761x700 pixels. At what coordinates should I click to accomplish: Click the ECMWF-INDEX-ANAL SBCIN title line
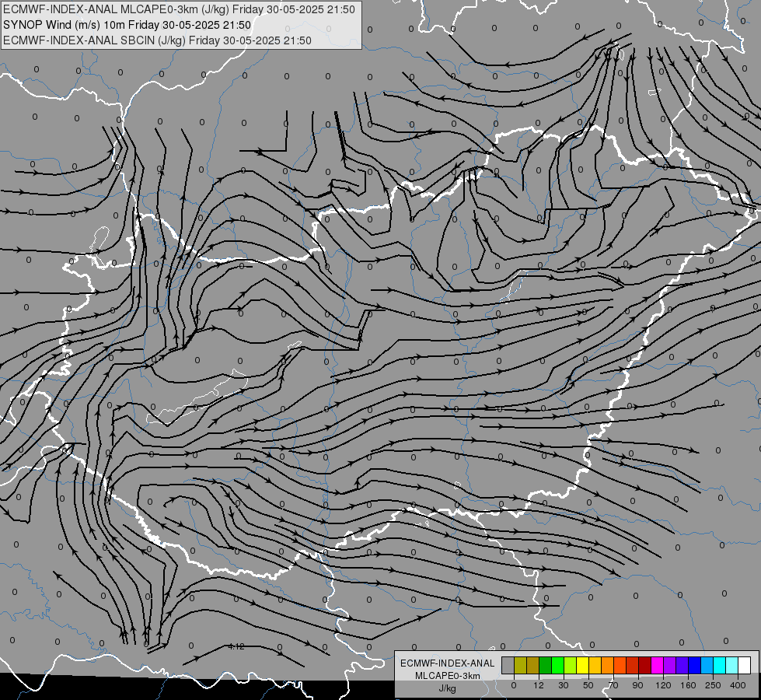[x=157, y=40]
